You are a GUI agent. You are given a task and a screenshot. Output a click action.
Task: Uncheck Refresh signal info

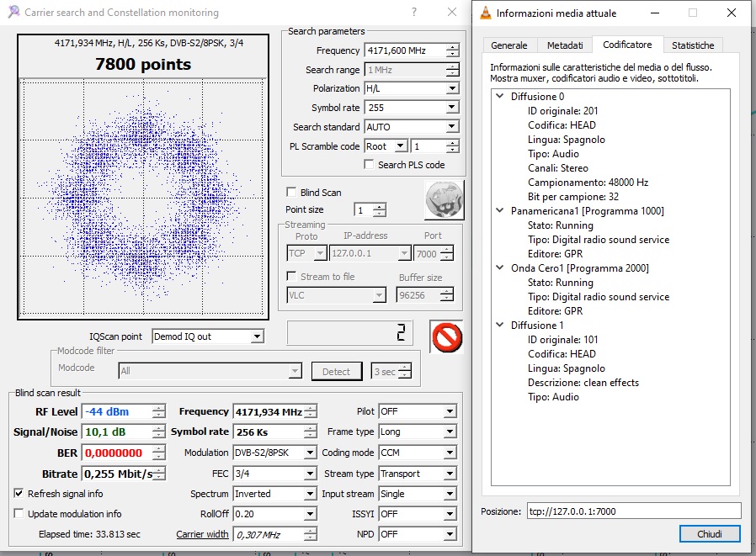click(x=19, y=494)
